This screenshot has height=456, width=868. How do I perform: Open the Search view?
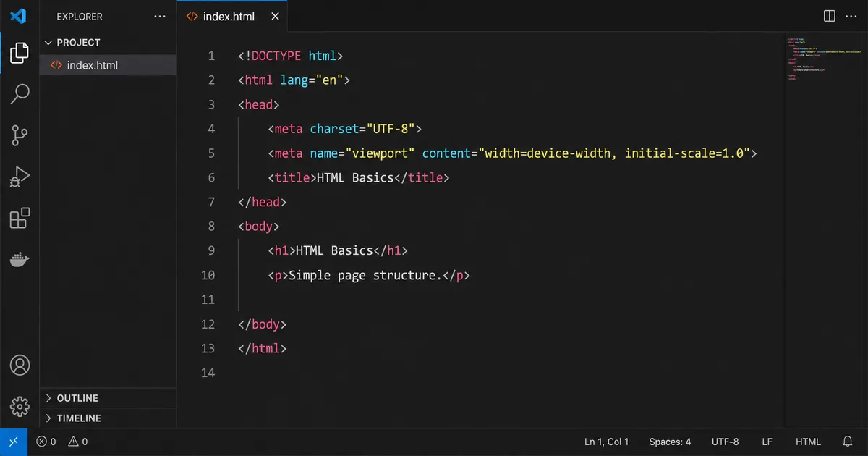(20, 93)
